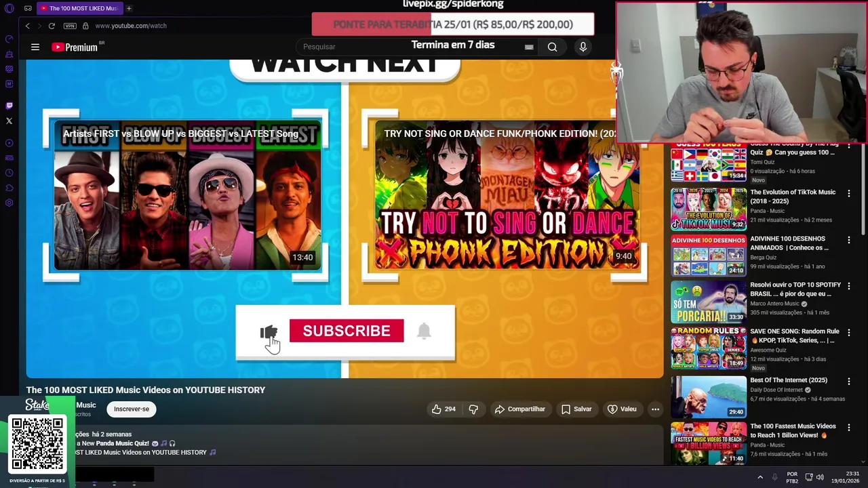Image resolution: width=868 pixels, height=488 pixels.
Task: Open options for 'Best Of The Internet (2025)'
Action: [848, 380]
